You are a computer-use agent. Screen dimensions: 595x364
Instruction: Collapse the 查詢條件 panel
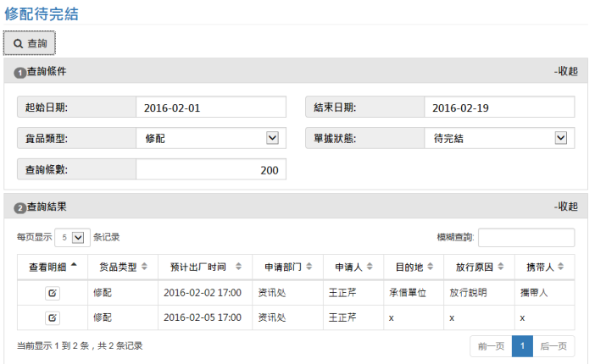[565, 71]
